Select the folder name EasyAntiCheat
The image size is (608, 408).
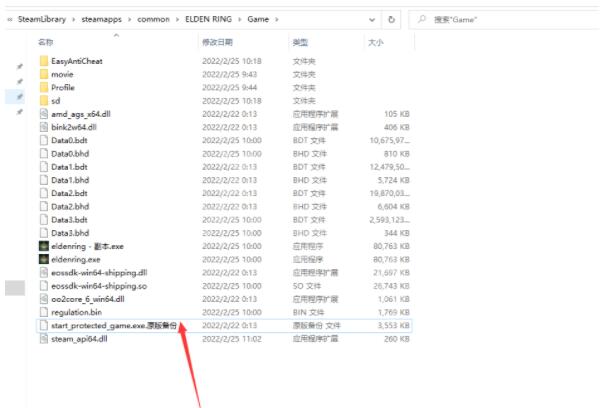coord(77,61)
